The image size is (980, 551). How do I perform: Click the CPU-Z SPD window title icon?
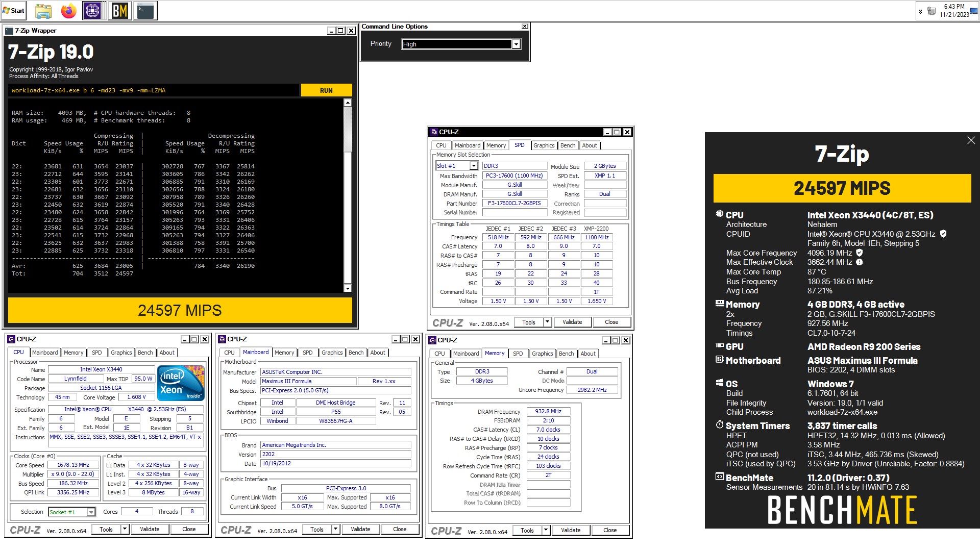click(x=433, y=132)
